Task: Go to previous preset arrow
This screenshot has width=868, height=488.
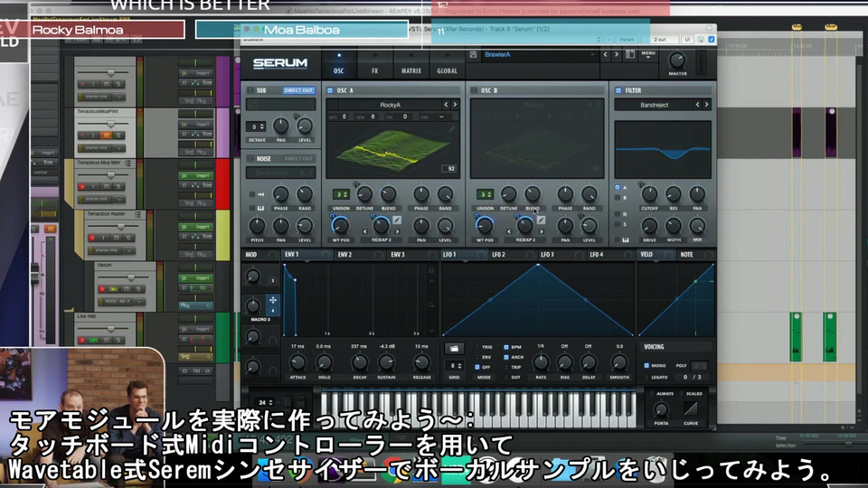Action: tap(605, 55)
